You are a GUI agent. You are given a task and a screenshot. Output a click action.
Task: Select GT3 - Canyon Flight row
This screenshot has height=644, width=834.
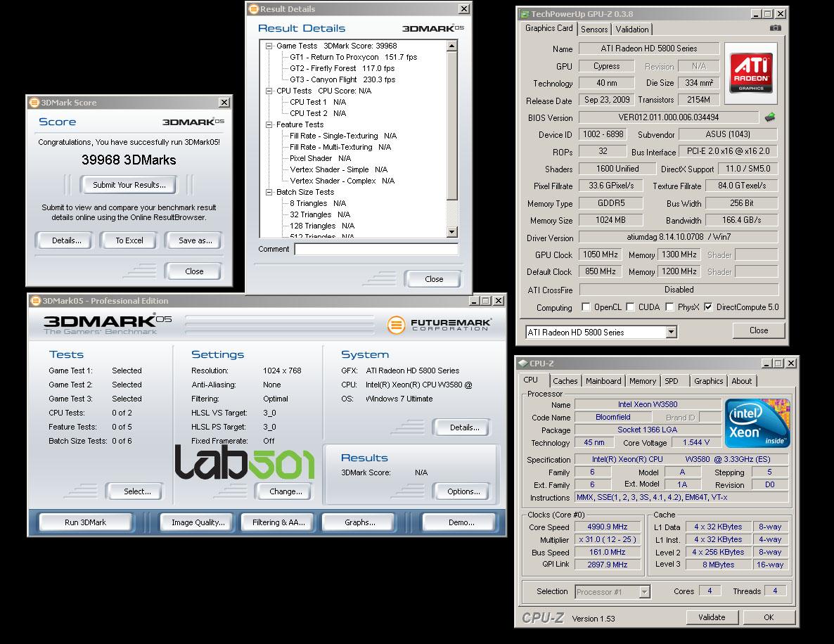342,79
